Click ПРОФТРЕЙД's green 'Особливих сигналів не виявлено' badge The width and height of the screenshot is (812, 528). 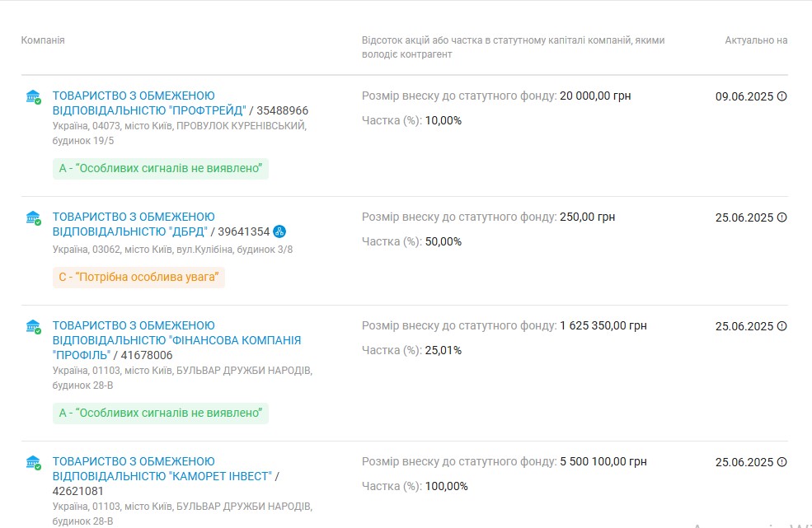(161, 169)
